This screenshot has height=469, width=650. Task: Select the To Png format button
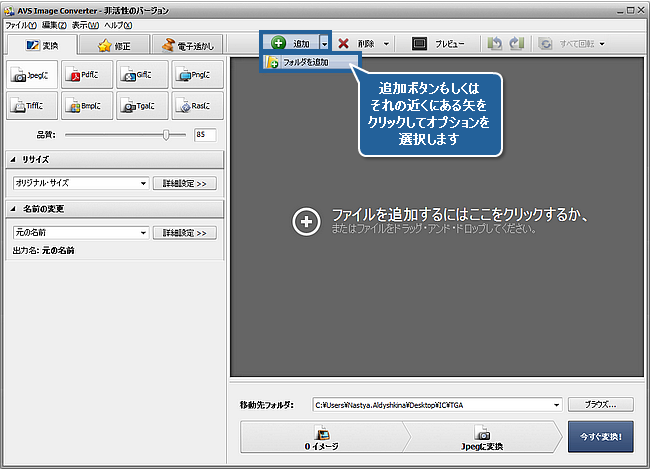[x=198, y=75]
